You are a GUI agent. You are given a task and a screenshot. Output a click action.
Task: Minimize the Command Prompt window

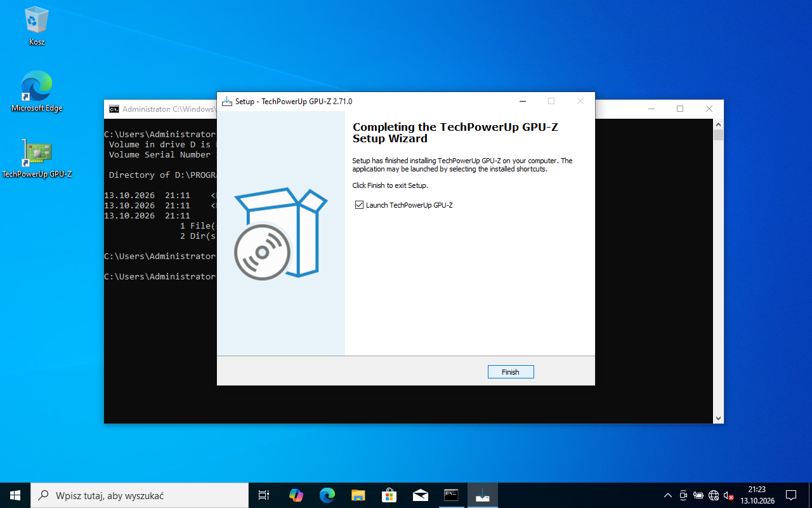click(651, 109)
